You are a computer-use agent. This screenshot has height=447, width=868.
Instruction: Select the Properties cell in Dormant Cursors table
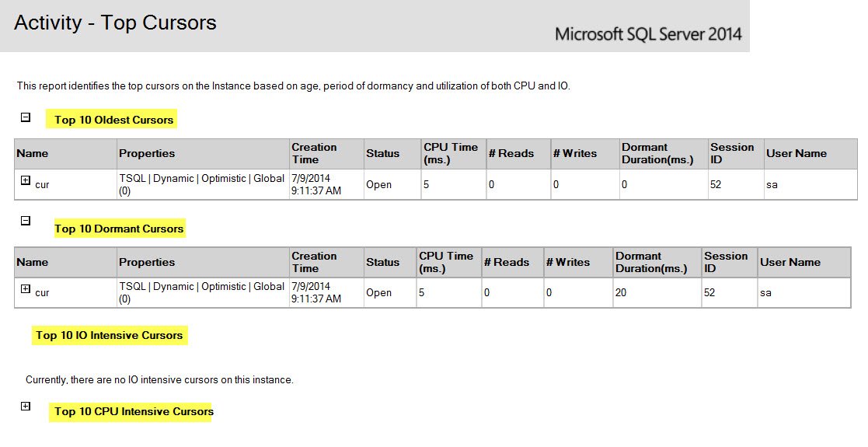[x=201, y=292]
